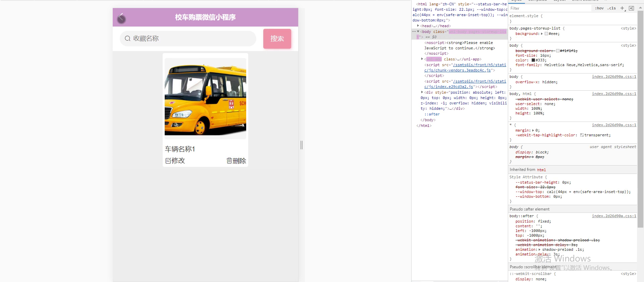The height and width of the screenshot is (282, 644).
Task: Select the 车辆名称1 item title
Action: [x=180, y=149]
